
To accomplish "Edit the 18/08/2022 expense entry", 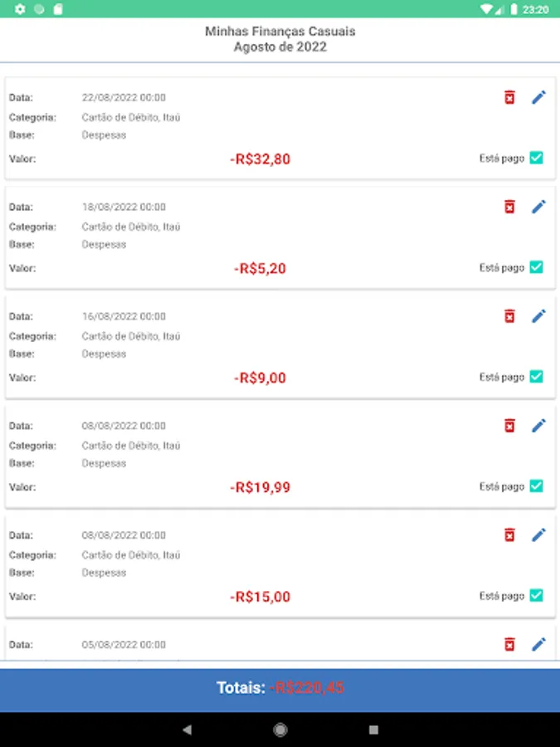I will tap(538, 207).
